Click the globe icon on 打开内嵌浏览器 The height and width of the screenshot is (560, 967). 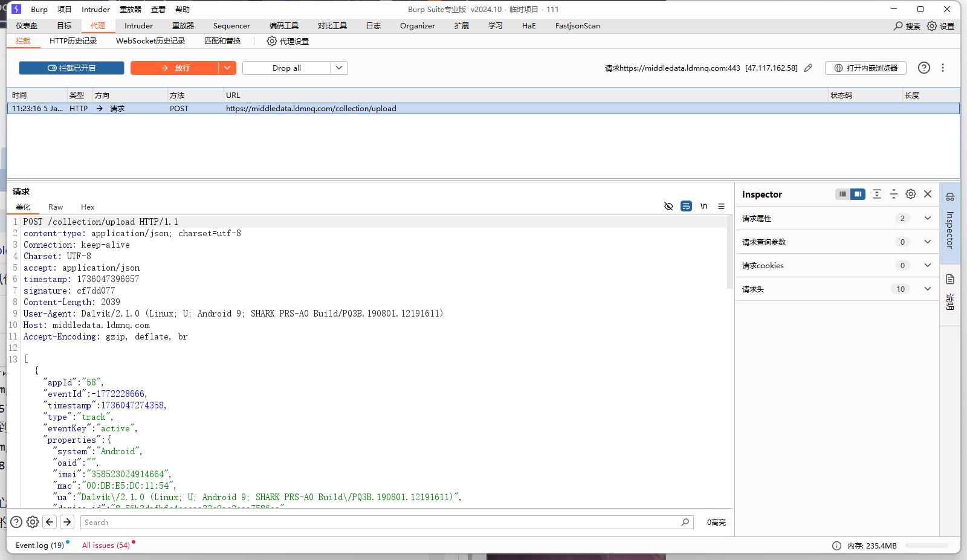click(838, 68)
